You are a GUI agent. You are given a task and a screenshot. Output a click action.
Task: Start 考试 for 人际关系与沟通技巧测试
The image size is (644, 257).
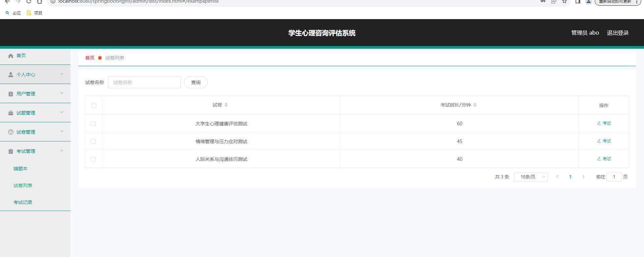click(x=604, y=159)
